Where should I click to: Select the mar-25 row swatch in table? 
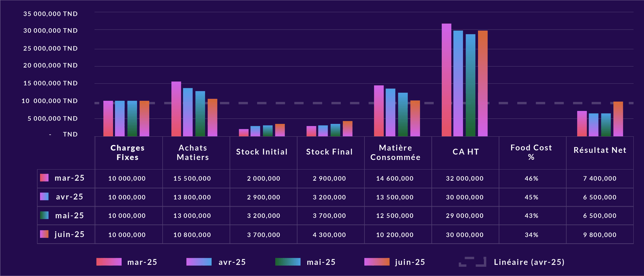pyautogui.click(x=44, y=178)
